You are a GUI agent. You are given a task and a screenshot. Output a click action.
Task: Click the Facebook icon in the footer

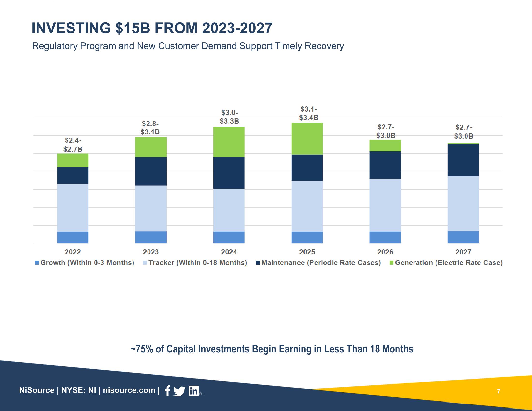tap(167, 391)
